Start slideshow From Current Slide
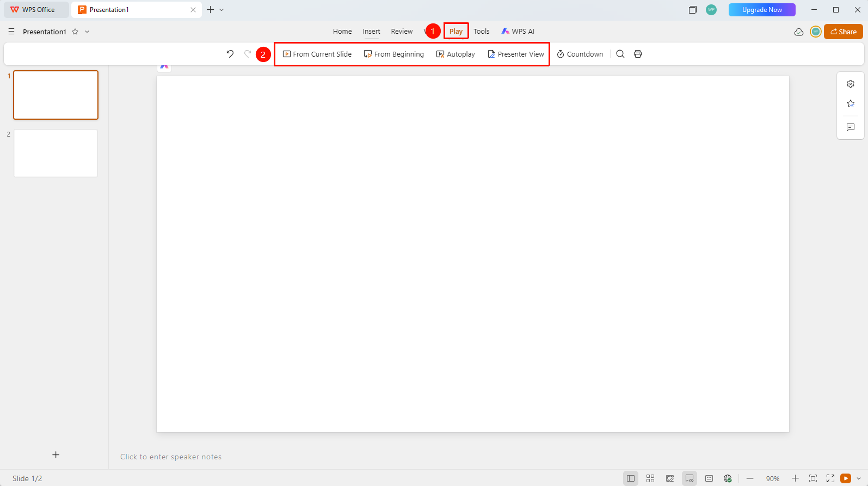 (317, 54)
